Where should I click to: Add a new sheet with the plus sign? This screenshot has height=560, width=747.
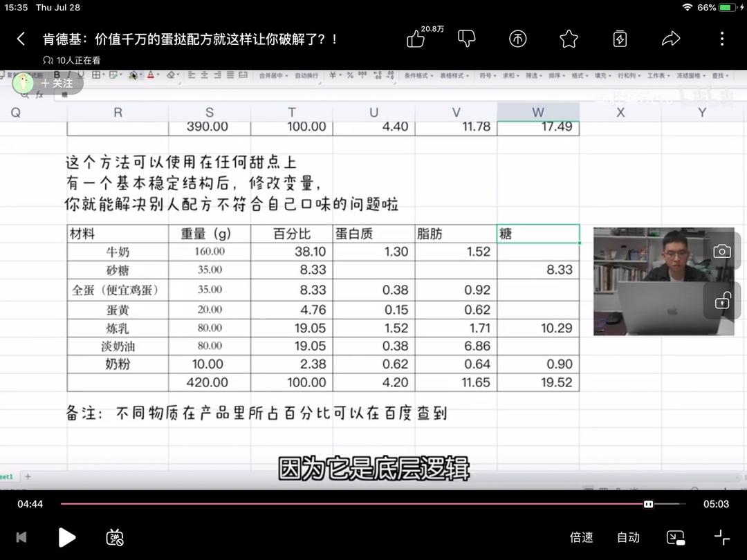26,476
